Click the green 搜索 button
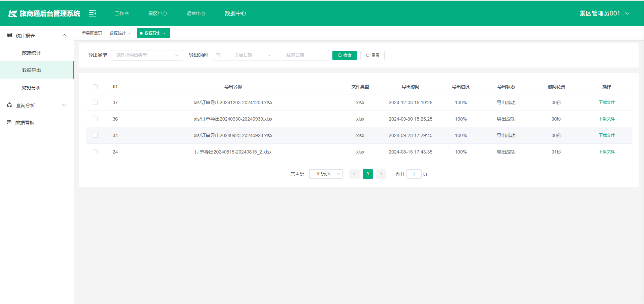This screenshot has width=644, height=304. point(344,55)
